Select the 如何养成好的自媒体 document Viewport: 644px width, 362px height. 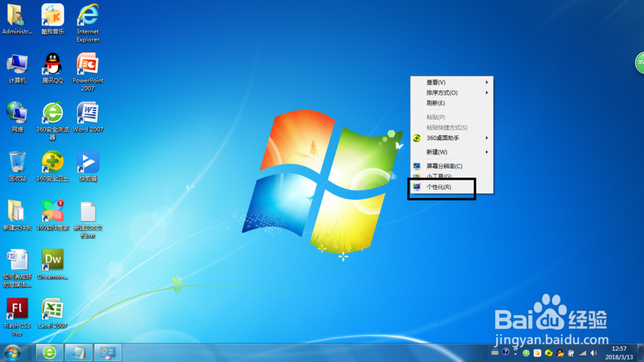click(x=17, y=269)
